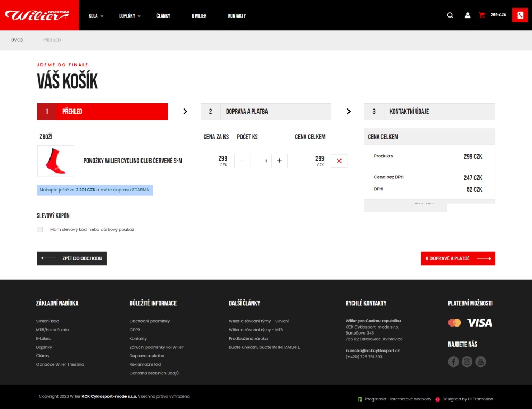
Task: Click the red phone contact icon
Action: coord(520,15)
